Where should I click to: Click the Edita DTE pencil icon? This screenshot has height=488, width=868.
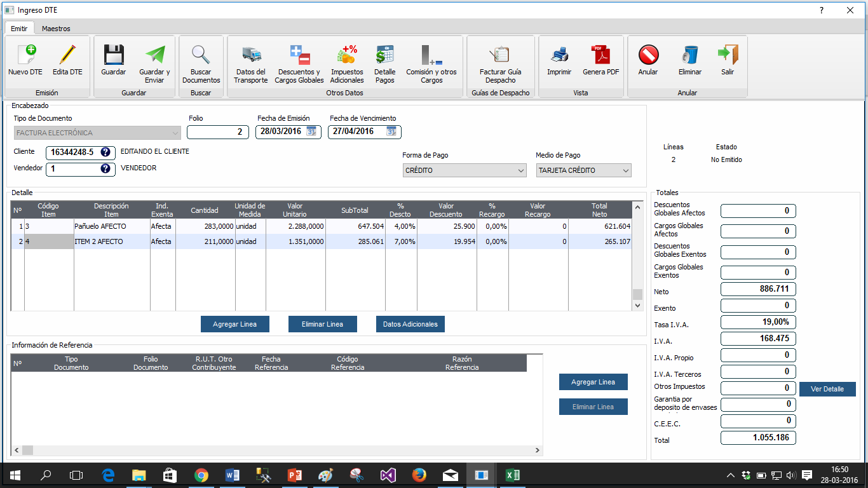tap(67, 55)
